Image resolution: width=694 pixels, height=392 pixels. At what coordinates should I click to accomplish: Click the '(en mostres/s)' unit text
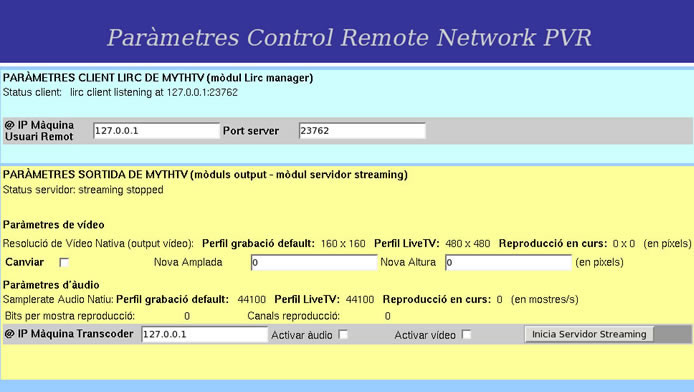point(544,300)
